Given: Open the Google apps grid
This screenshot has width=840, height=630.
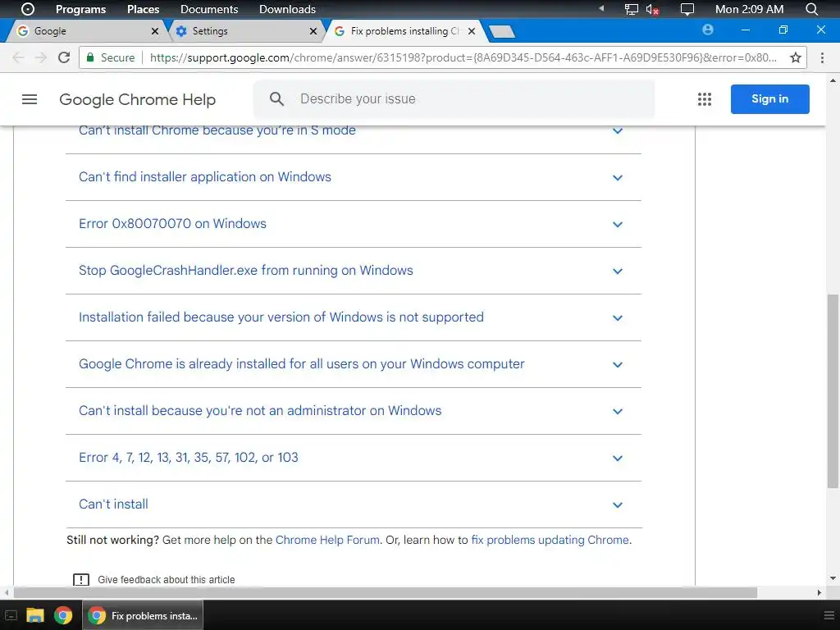Looking at the screenshot, I should [x=705, y=99].
